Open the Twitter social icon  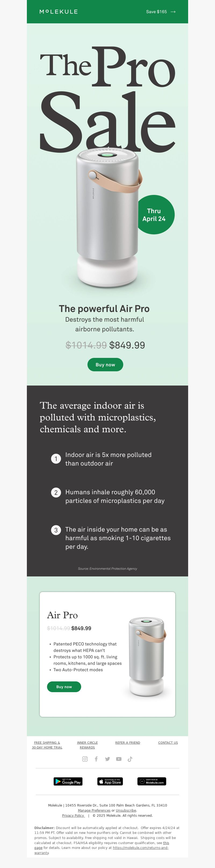click(x=107, y=759)
